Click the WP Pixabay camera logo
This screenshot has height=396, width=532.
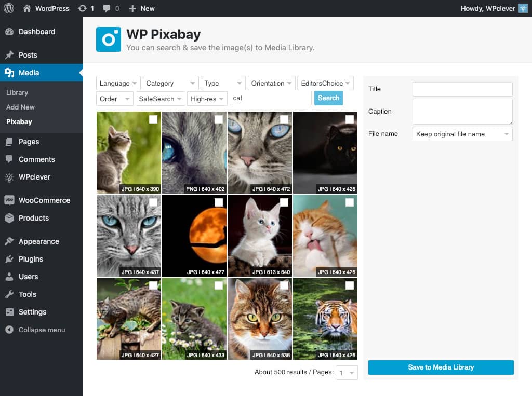pos(109,39)
